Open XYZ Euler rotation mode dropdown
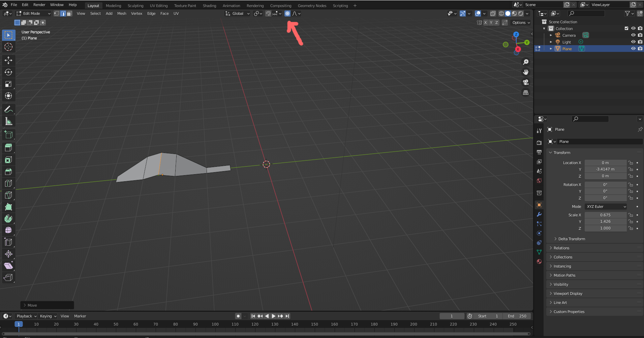Screen dimensions: 644x338 pyautogui.click(x=606, y=207)
